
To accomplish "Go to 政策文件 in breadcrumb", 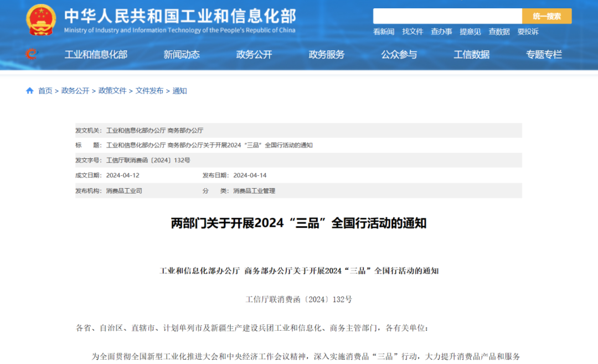I will [x=112, y=91].
